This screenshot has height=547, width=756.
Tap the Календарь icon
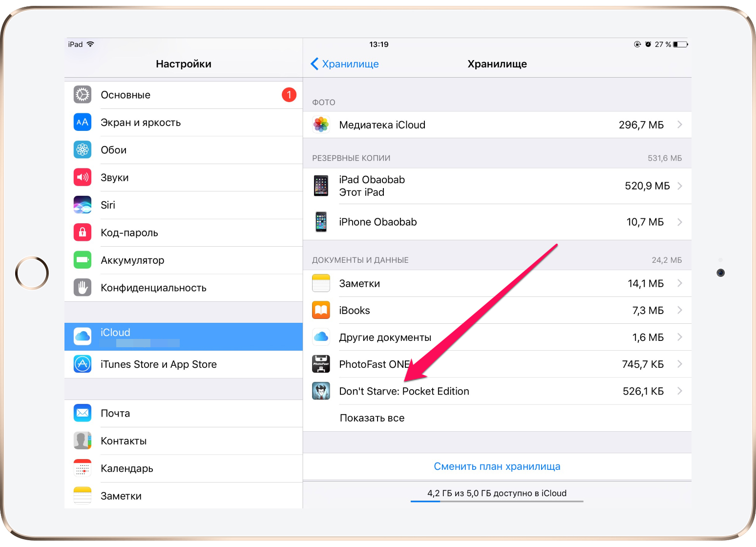pyautogui.click(x=83, y=468)
